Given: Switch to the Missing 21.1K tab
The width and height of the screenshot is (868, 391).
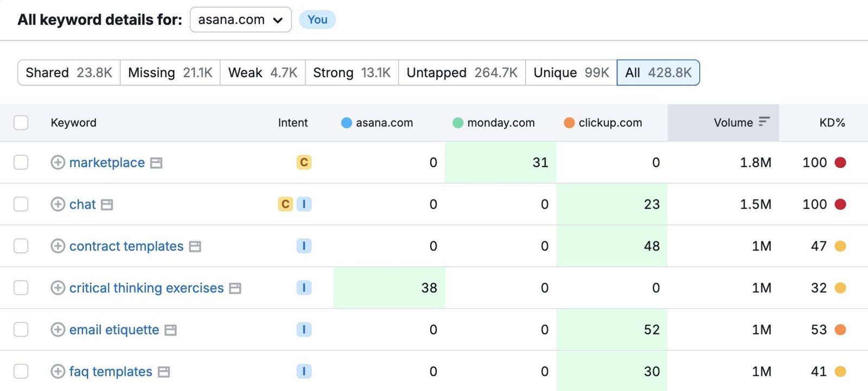Looking at the screenshot, I should 170,73.
